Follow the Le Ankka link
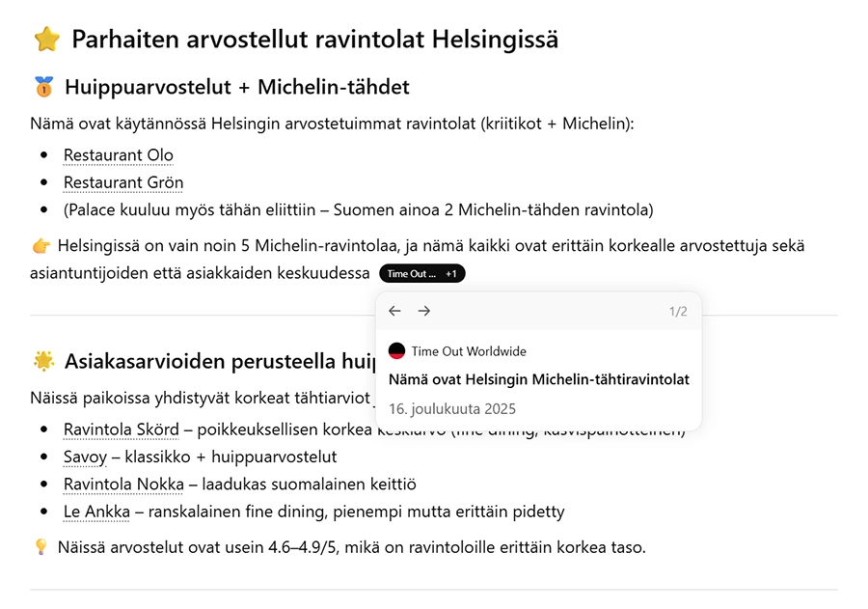868x609 pixels. pyautogui.click(x=96, y=512)
